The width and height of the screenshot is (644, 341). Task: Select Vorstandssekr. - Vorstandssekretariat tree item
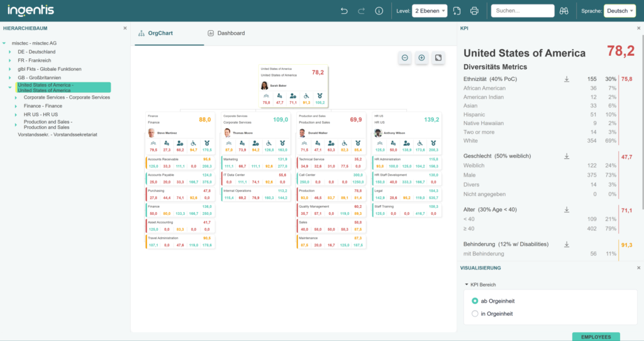click(x=57, y=134)
